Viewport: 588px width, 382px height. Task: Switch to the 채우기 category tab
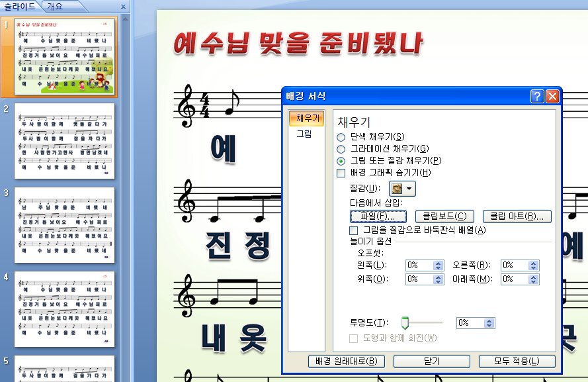tap(307, 119)
